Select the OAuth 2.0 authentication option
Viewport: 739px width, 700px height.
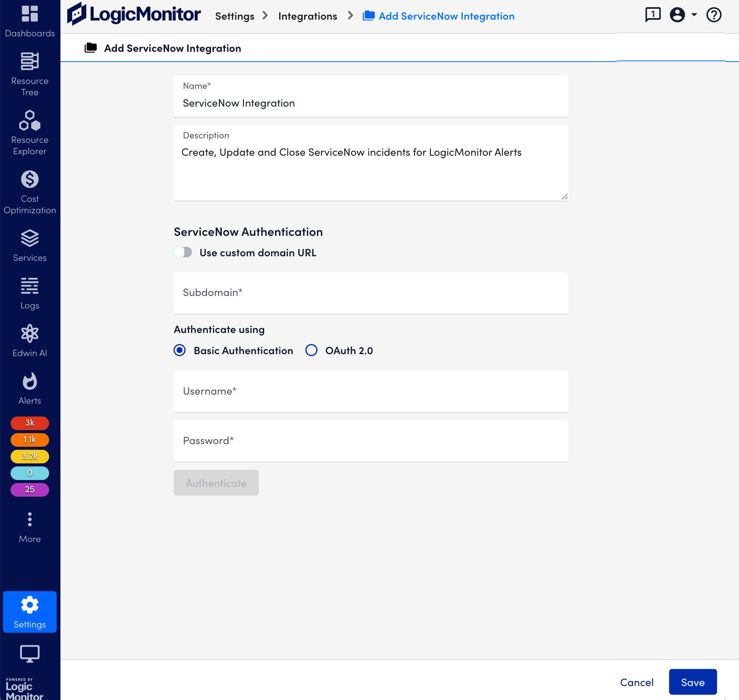(311, 350)
